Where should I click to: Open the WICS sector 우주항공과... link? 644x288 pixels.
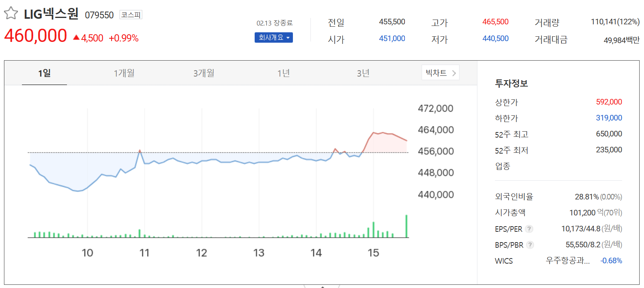click(567, 261)
